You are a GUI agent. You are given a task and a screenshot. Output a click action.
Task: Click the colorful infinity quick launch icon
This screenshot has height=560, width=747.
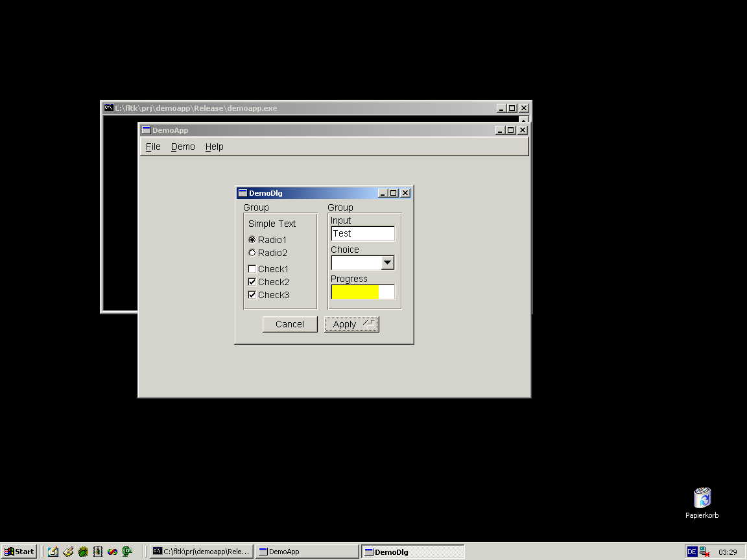[113, 552]
